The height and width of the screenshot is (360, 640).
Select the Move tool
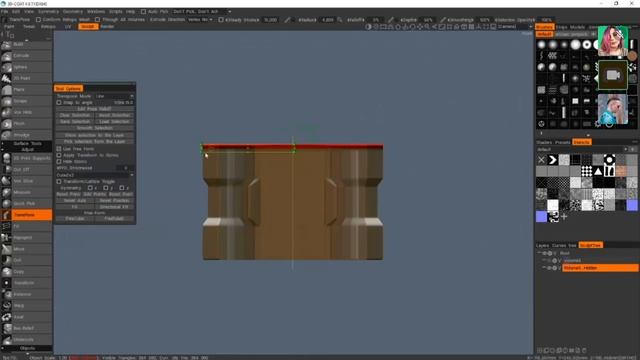pos(26,249)
